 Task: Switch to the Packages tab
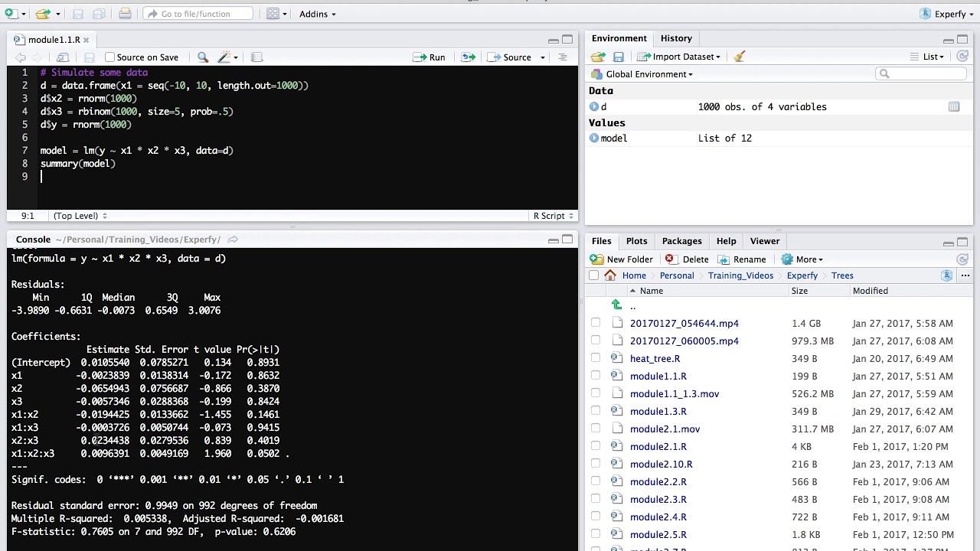coord(681,241)
